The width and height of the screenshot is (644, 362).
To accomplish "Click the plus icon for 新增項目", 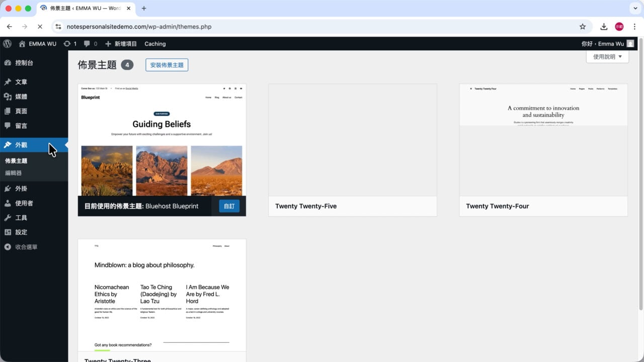I will tap(108, 44).
